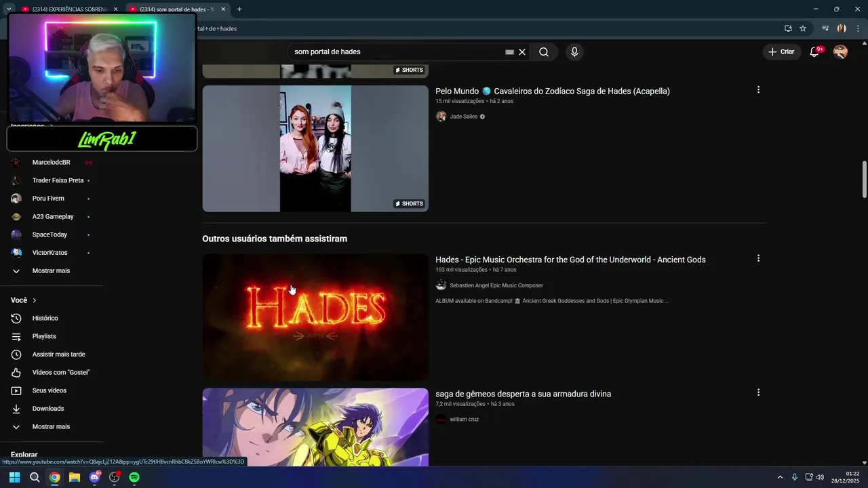This screenshot has width=868, height=488.
Task: Click the Histórico clock icon in sidebar
Action: point(16,319)
